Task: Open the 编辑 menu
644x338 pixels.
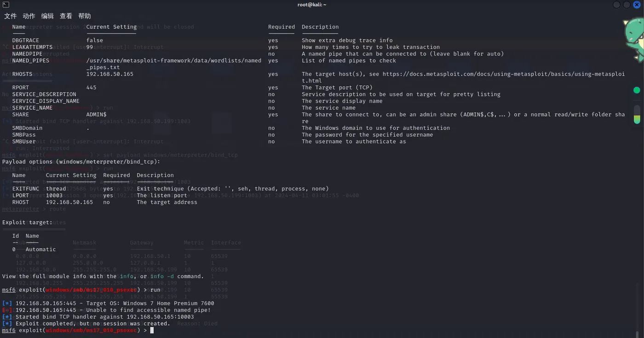Action: coord(47,16)
